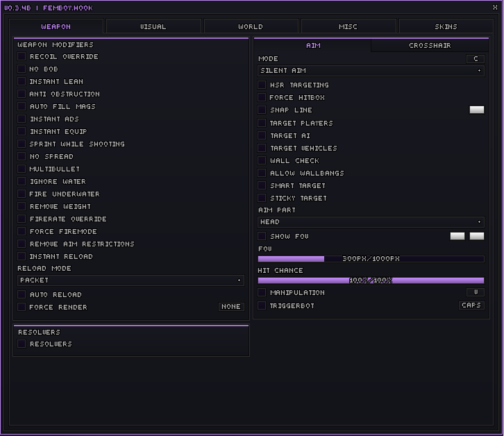Open the Snap Line color swatch
Screen dimensions: 504x436
point(477,110)
